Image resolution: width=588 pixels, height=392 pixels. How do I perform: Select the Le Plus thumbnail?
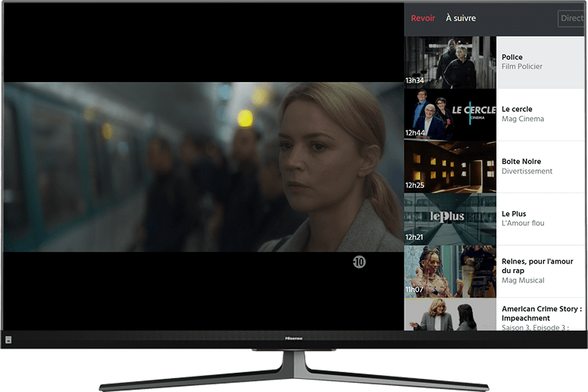pyautogui.click(x=450, y=219)
